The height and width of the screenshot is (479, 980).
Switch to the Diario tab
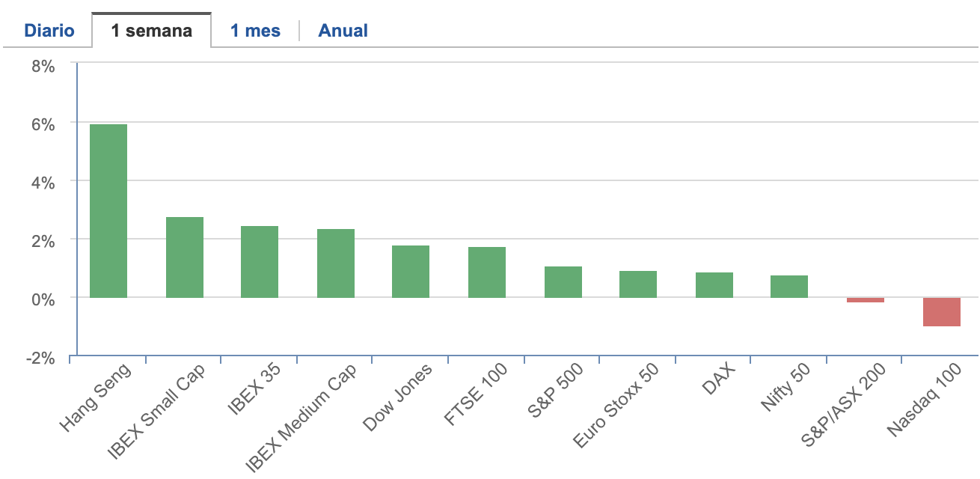click(x=49, y=31)
